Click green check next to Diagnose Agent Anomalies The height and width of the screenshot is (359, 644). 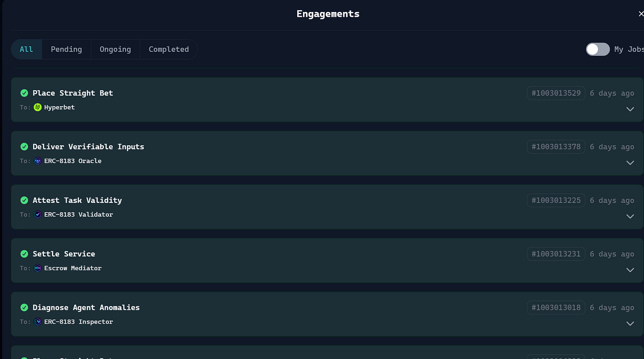[x=24, y=307]
